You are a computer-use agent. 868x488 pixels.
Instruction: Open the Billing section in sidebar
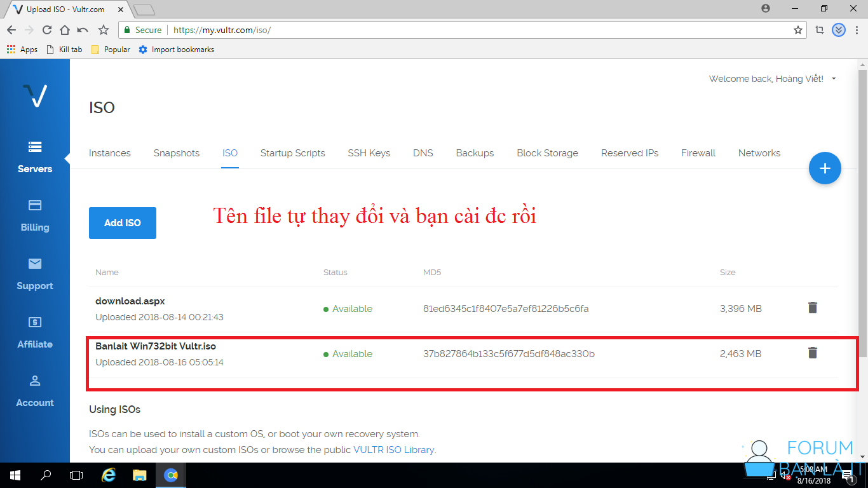pos(35,215)
